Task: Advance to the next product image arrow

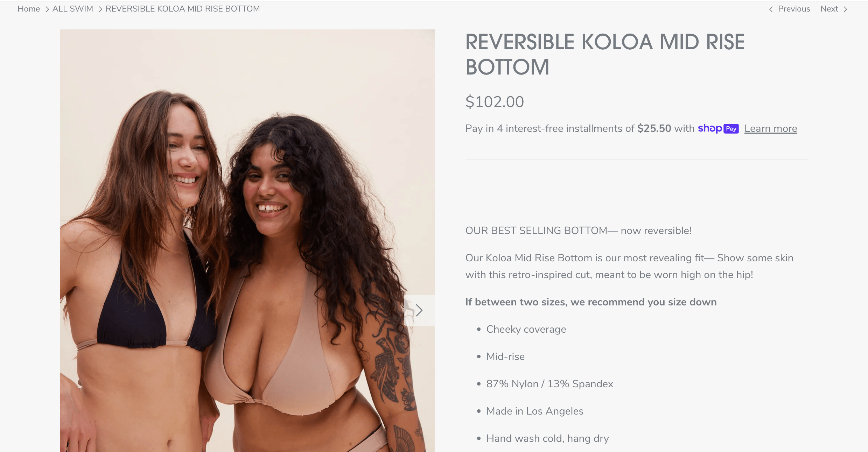Action: coord(419,310)
